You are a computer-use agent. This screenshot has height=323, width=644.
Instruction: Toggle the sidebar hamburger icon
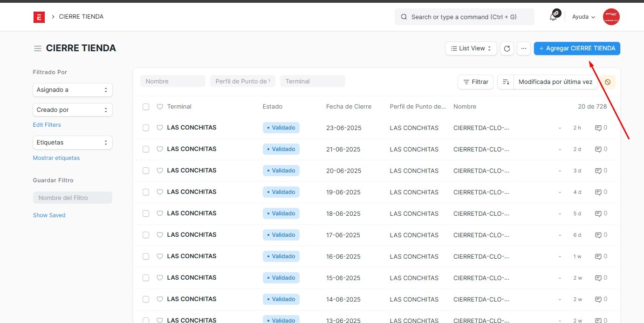(37, 48)
